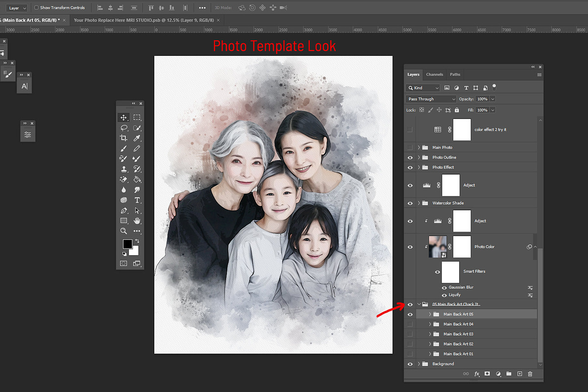The height and width of the screenshot is (392, 588).
Task: Enable Quick Mask mode
Action: (123, 264)
